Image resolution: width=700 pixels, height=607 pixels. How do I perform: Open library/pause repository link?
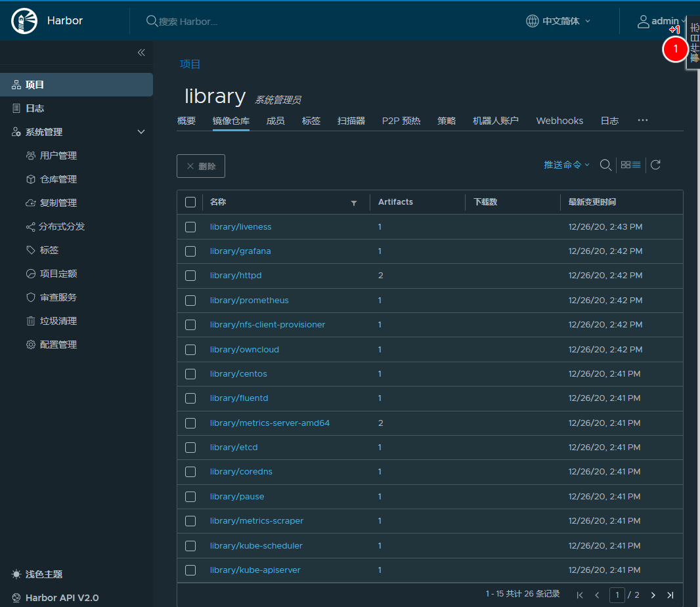pos(237,496)
